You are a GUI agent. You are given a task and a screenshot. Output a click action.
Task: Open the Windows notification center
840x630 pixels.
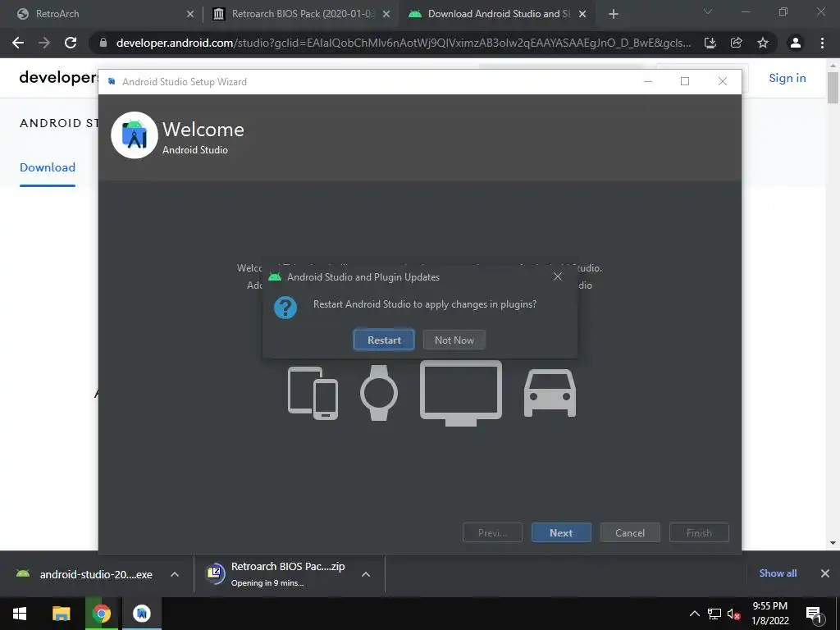815,614
